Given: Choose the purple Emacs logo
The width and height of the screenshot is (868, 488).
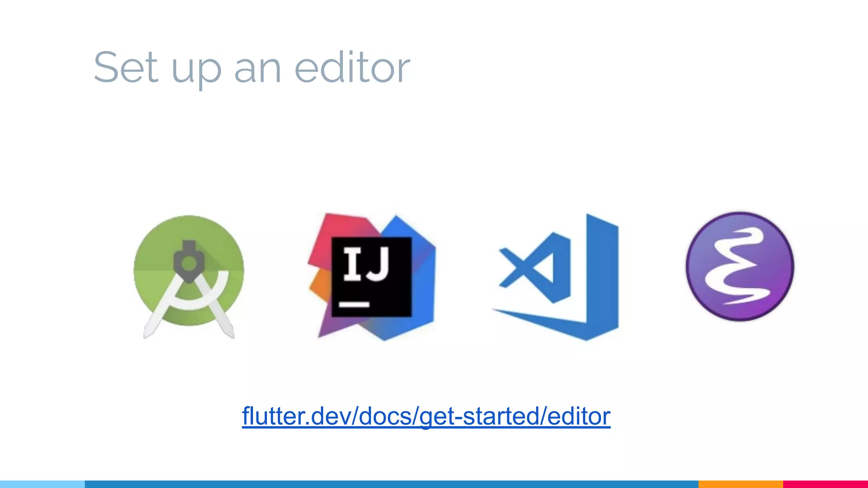Looking at the screenshot, I should 740,266.
